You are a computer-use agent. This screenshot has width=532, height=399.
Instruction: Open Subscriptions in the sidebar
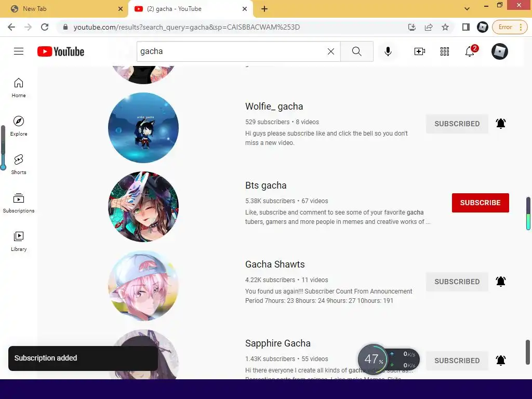pos(19,203)
